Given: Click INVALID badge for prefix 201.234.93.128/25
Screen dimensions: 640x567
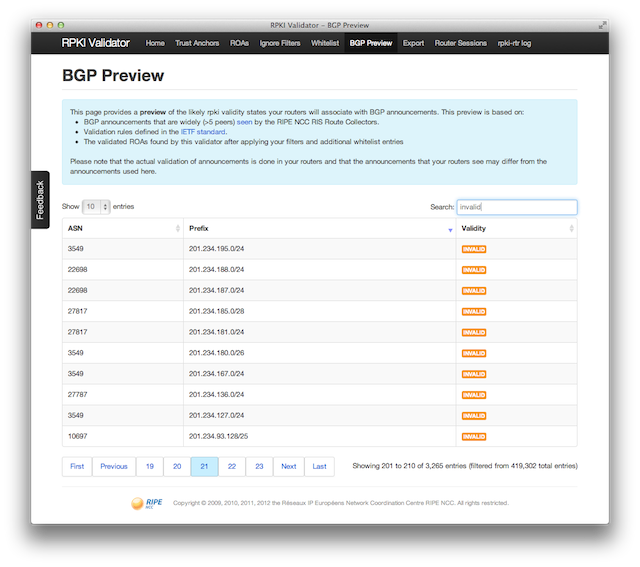Looking at the screenshot, I should pyautogui.click(x=473, y=437).
